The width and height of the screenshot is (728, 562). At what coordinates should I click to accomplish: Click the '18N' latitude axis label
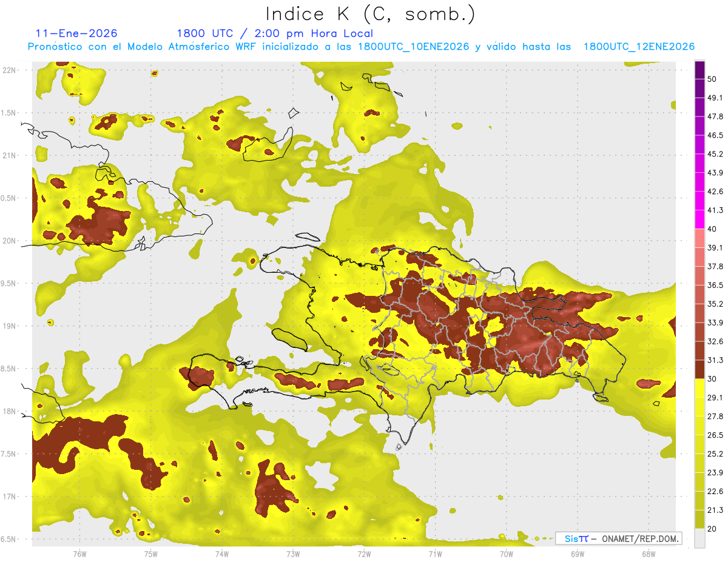click(x=9, y=411)
